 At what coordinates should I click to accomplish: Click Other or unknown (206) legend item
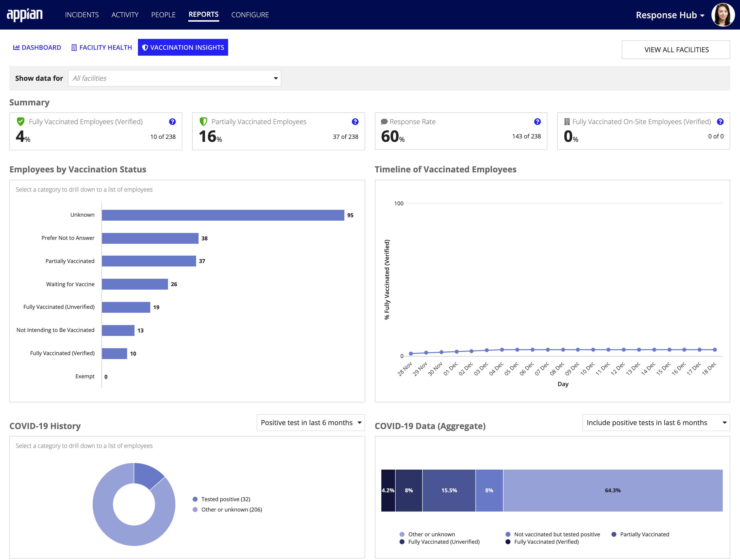(x=227, y=510)
